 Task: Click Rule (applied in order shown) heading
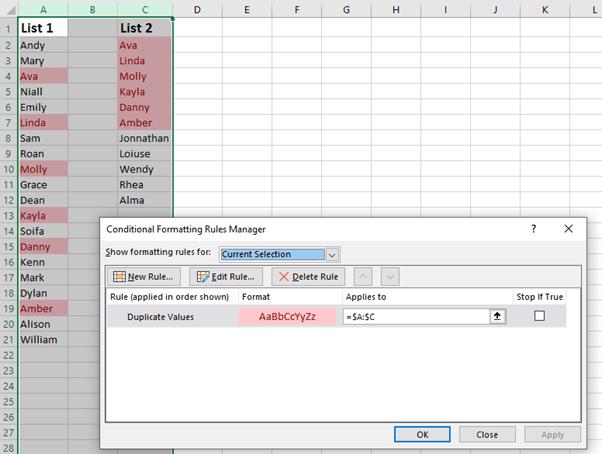(169, 297)
